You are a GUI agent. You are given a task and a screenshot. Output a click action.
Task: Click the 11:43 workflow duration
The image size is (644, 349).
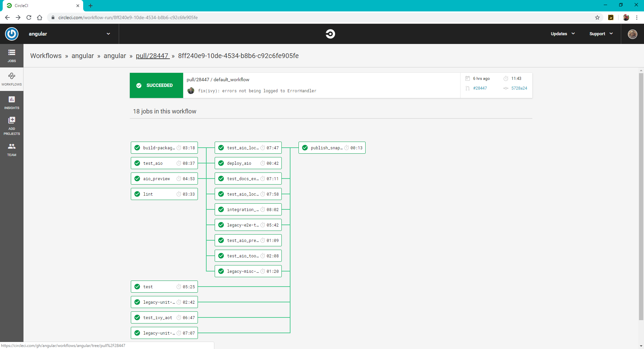(516, 79)
